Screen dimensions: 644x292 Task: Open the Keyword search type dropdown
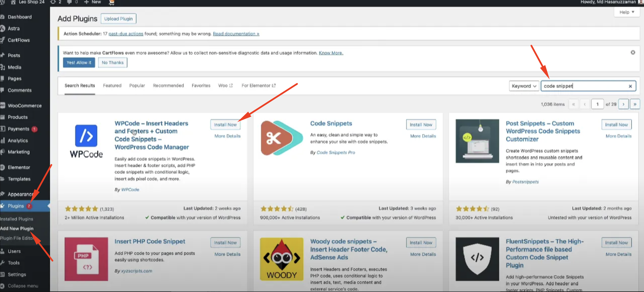click(524, 86)
